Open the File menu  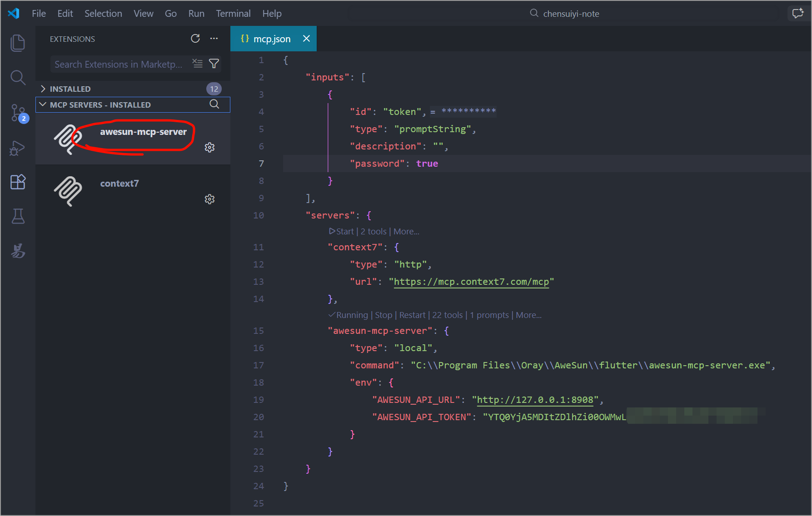coord(39,14)
